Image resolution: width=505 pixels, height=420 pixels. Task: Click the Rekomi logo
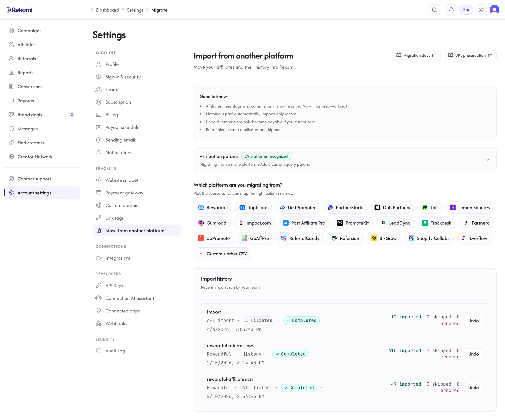(x=19, y=10)
